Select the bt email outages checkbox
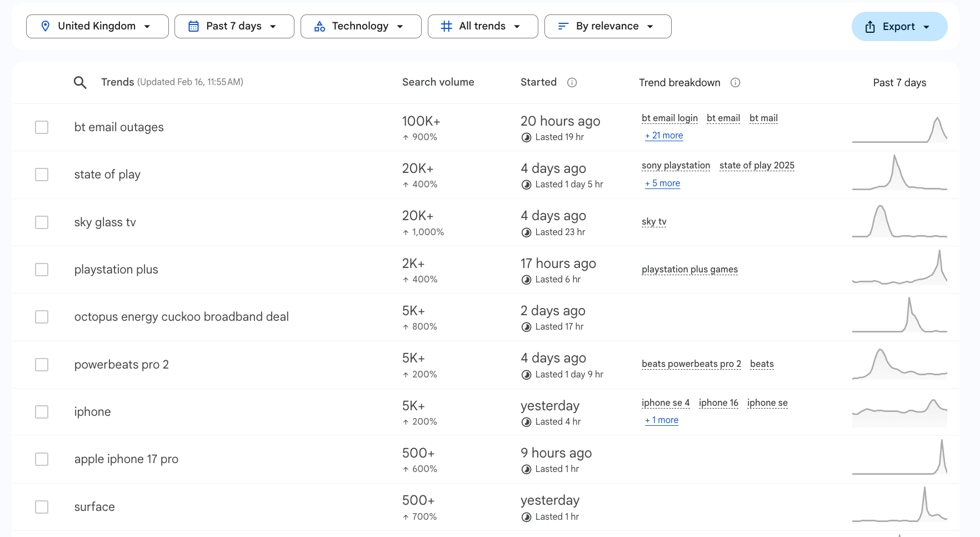 click(42, 127)
